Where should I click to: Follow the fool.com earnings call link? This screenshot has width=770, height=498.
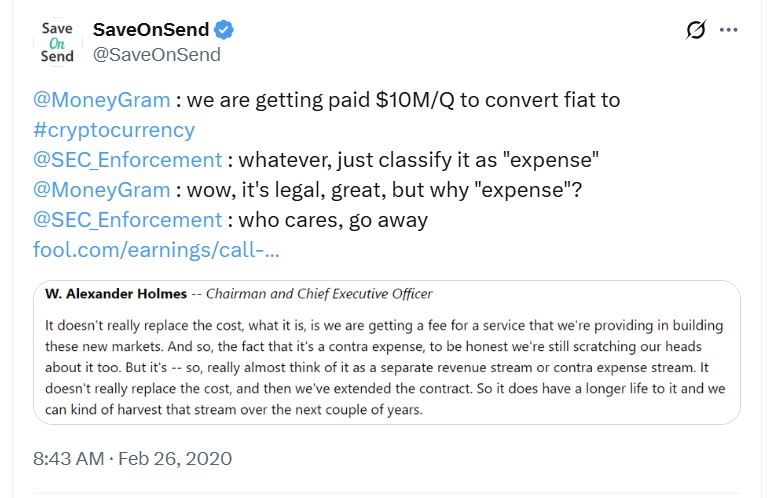click(x=156, y=249)
